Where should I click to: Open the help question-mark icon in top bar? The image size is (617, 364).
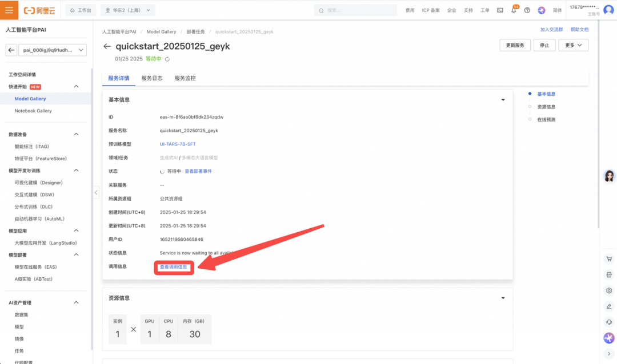(x=528, y=10)
